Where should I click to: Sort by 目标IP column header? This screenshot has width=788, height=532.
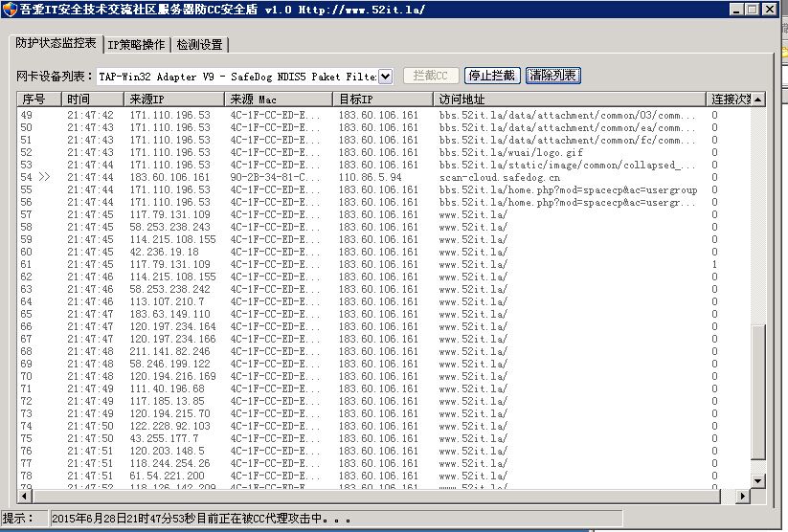[383, 99]
